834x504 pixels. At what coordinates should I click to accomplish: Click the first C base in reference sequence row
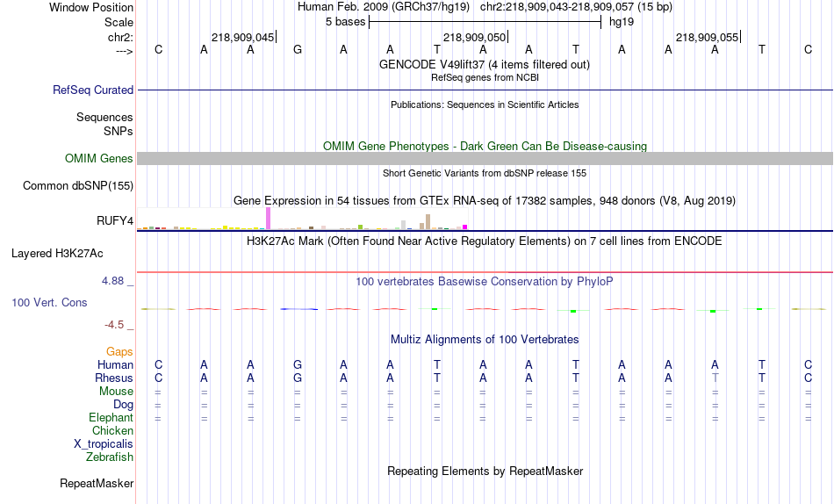[158, 49]
